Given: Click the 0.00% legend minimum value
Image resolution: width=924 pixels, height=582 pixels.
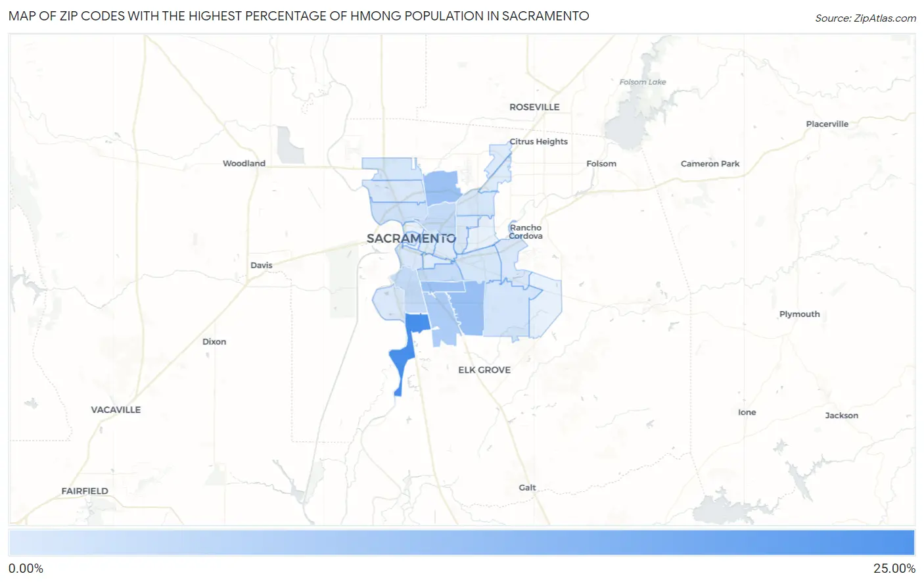Looking at the screenshot, I should 26,569.
